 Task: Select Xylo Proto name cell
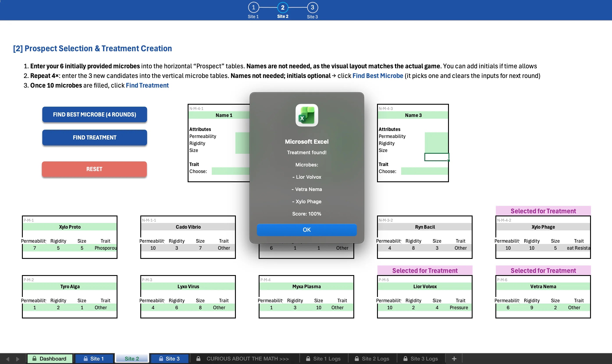point(70,227)
